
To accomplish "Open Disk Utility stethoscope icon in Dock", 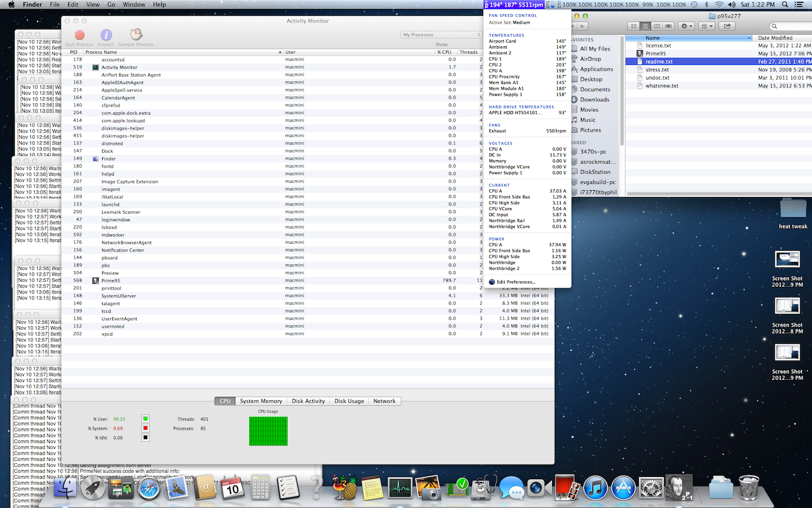I will tap(483, 487).
